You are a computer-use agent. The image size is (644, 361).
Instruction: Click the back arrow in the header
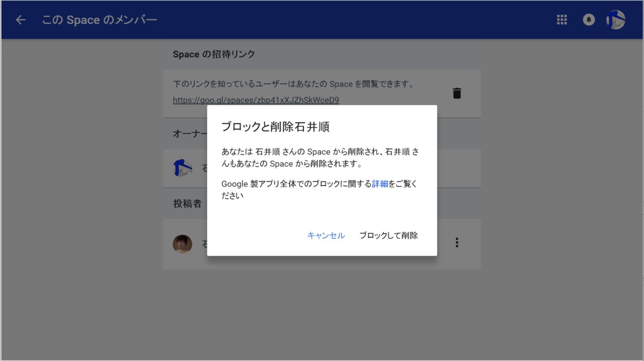(x=21, y=20)
